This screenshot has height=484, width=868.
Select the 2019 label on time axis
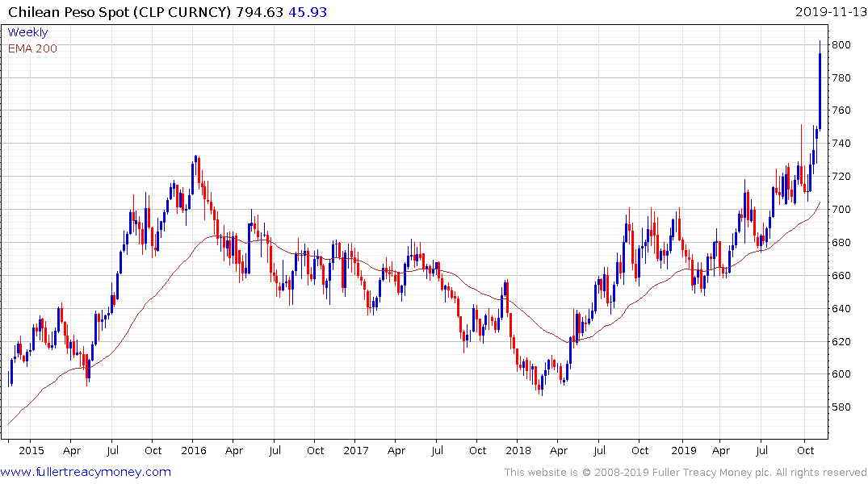[x=683, y=450]
